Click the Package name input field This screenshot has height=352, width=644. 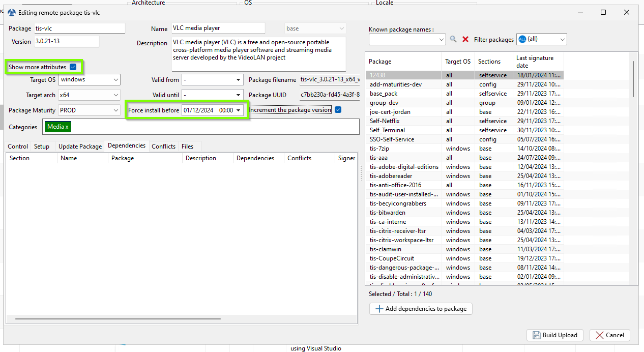[79, 28]
